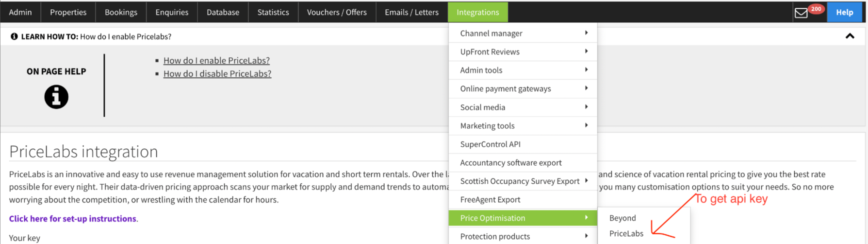Expand the Channel manager submenu arrow

[x=586, y=33]
